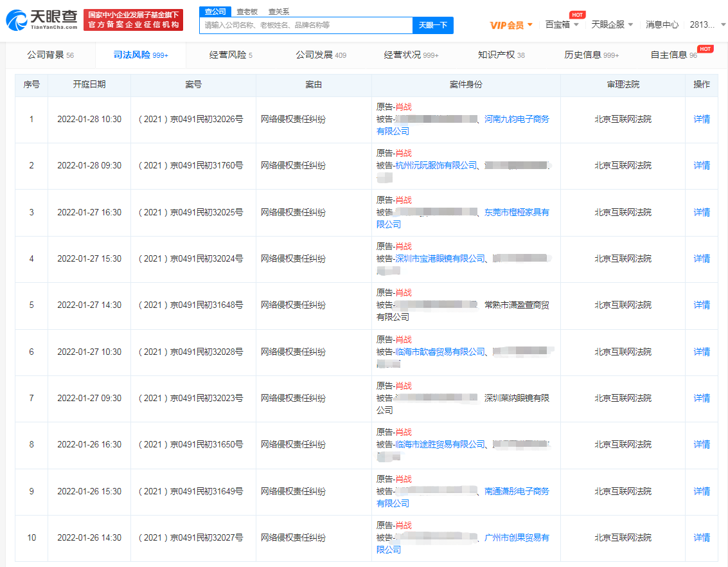The width and height of the screenshot is (728, 567).
Task: Select the 查公司 search tab
Action: pyautogui.click(x=215, y=12)
